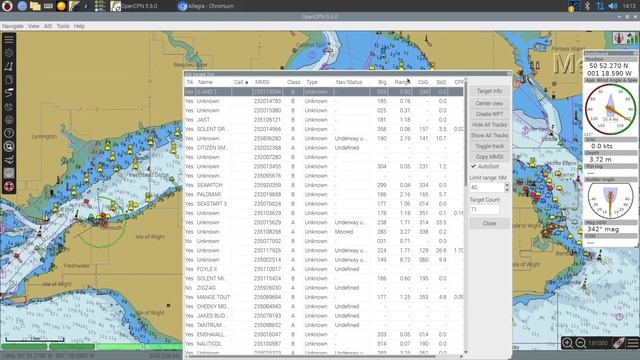Click the Limit range NM field

[487, 187]
